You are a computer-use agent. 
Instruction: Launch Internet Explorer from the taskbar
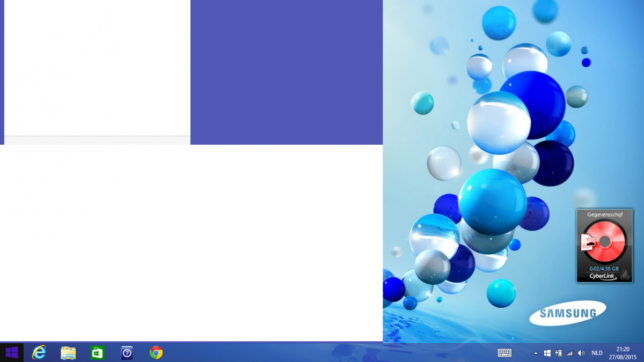[x=39, y=352]
